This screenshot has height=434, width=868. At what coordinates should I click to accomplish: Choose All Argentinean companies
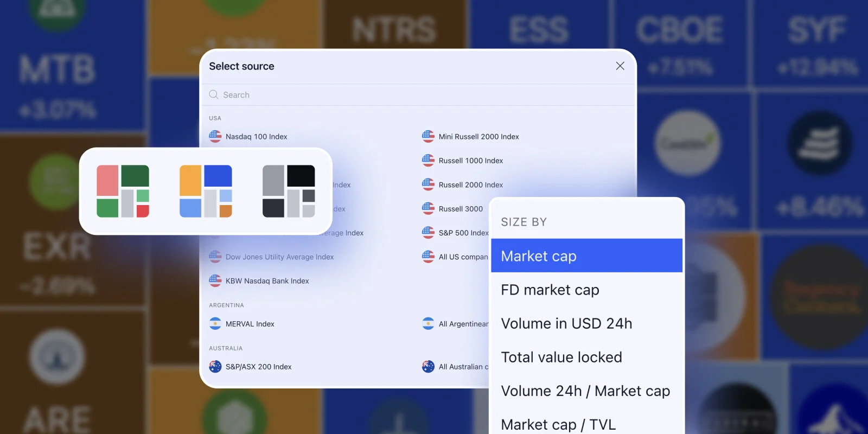click(463, 324)
